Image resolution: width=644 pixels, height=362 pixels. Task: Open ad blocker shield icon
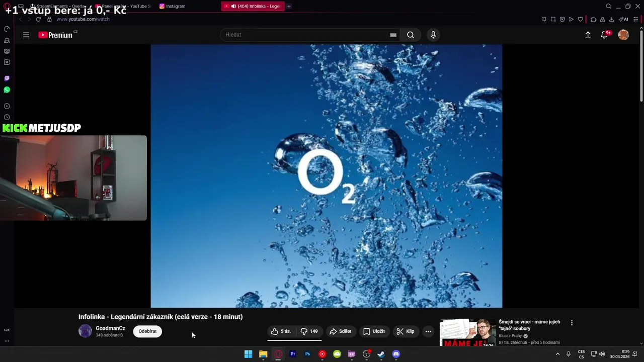(x=562, y=19)
